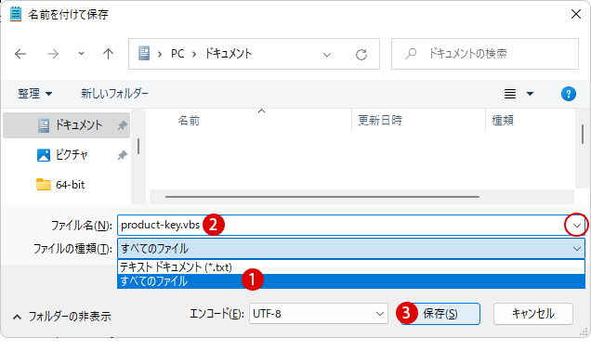Unpin ドキュメント pin icon

click(122, 125)
